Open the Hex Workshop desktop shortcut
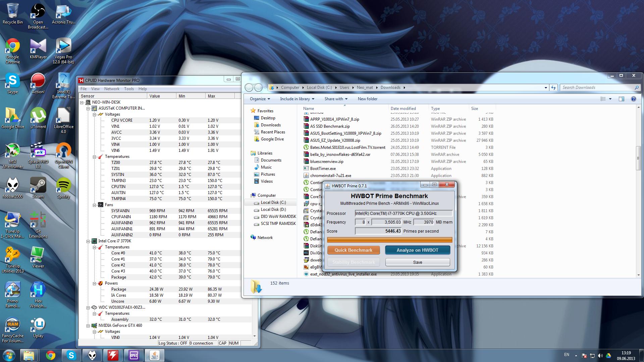 38,295
